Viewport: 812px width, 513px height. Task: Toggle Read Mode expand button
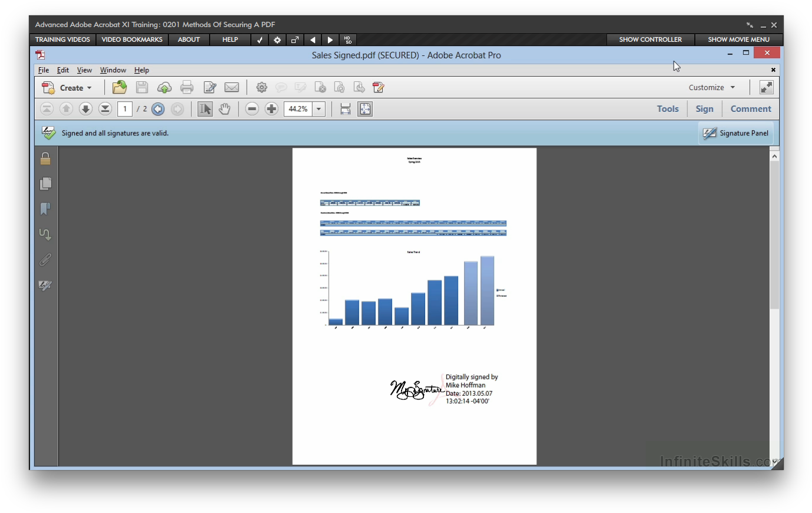(x=766, y=88)
